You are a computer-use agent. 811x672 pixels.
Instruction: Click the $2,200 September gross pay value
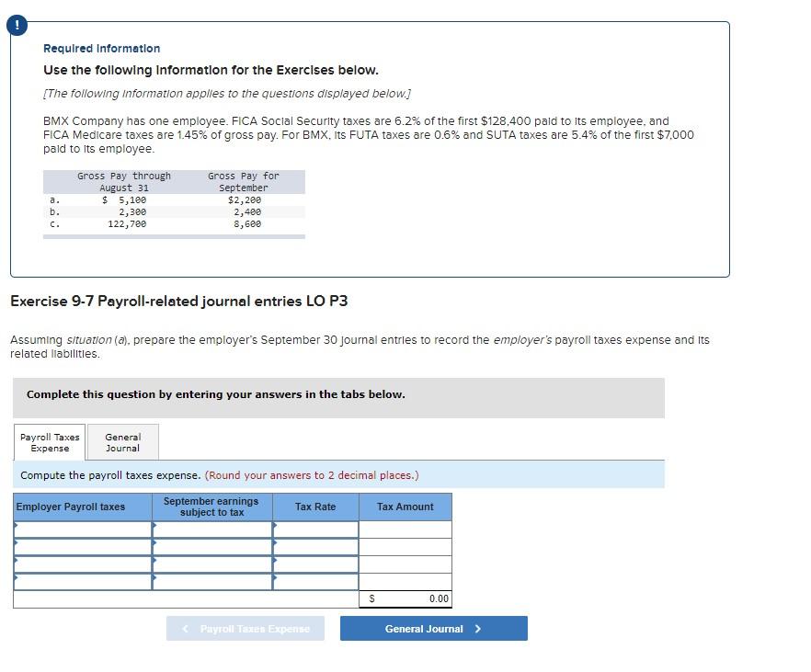click(x=245, y=199)
